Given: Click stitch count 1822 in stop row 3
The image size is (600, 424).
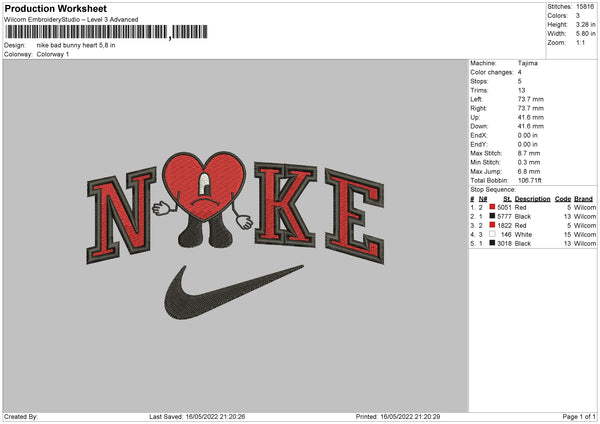Looking at the screenshot, I should [x=504, y=225].
